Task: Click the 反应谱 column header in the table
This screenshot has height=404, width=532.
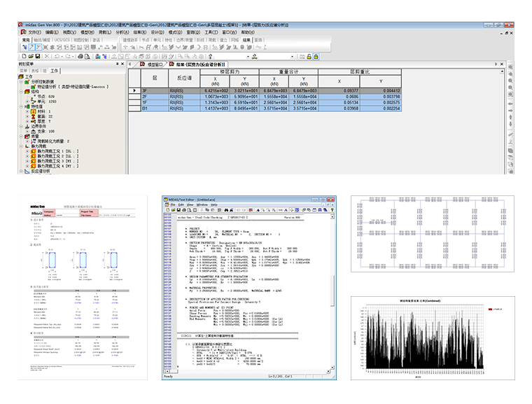Action: [184, 78]
